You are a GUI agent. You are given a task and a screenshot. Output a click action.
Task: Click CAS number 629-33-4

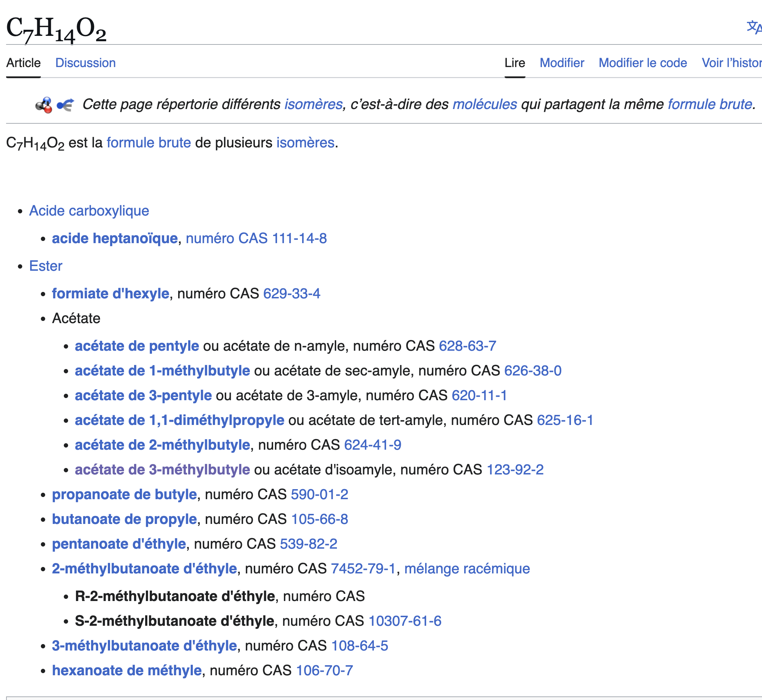tap(292, 294)
